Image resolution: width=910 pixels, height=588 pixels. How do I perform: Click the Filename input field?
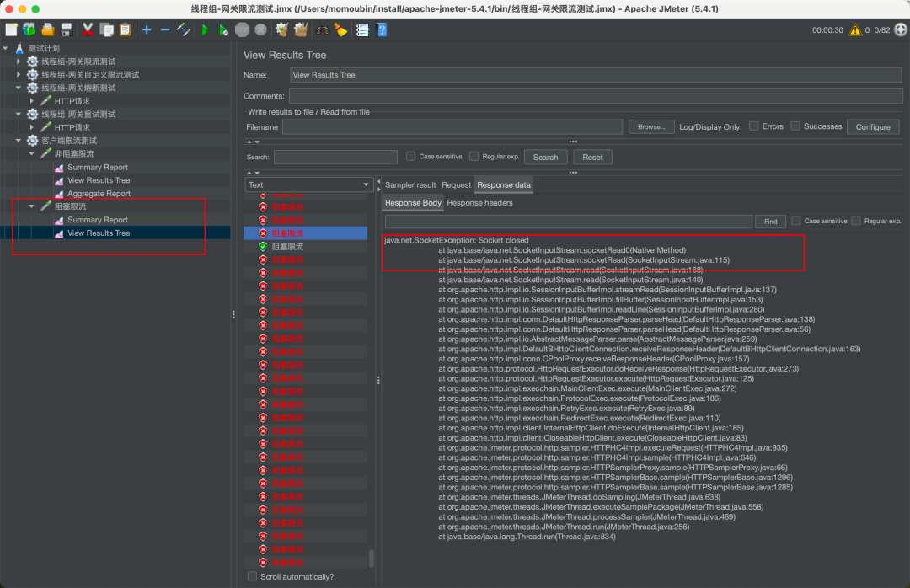[452, 126]
